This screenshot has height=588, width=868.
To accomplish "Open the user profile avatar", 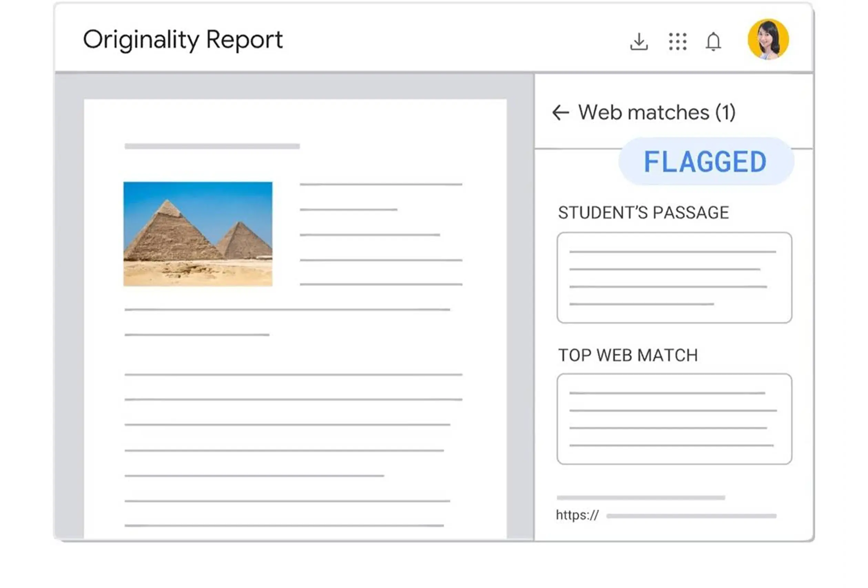I will [768, 40].
